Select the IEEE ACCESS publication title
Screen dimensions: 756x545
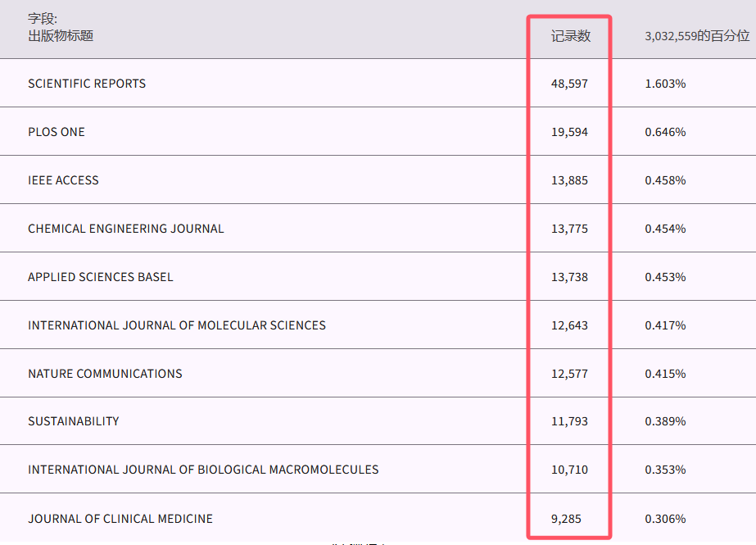[63, 180]
